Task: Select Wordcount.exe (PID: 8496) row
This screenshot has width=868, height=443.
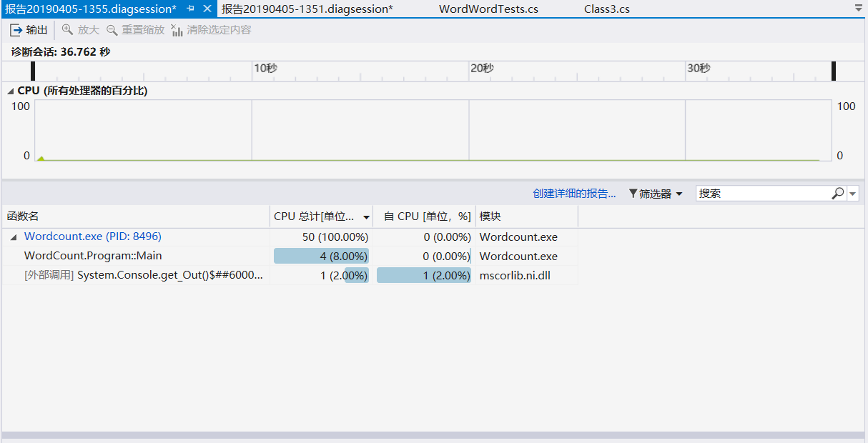Action: tap(290, 237)
